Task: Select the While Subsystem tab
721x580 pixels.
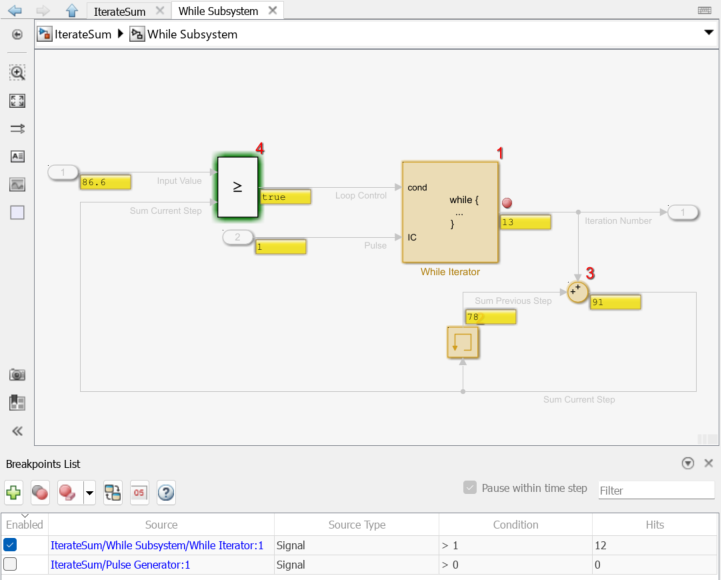Action: click(x=218, y=11)
